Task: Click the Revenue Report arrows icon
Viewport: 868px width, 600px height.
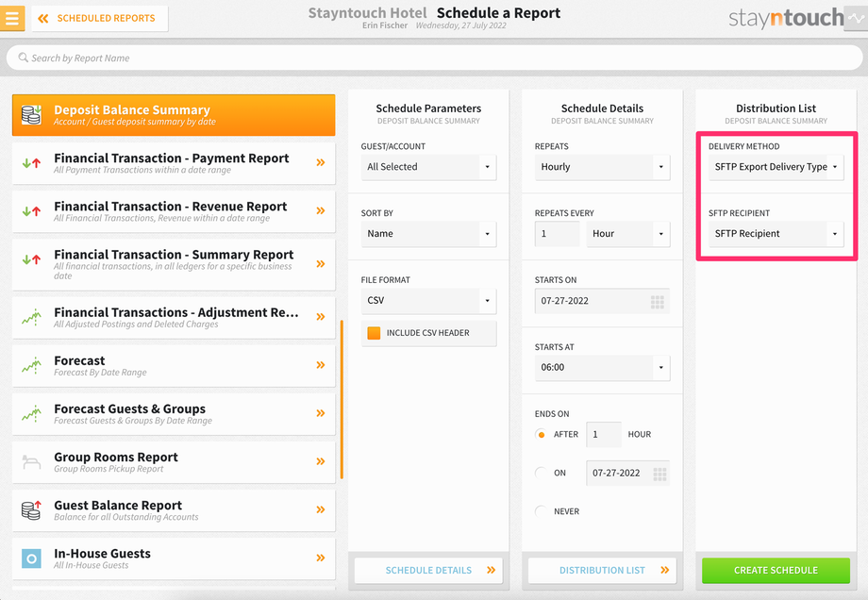Action: click(x=31, y=211)
